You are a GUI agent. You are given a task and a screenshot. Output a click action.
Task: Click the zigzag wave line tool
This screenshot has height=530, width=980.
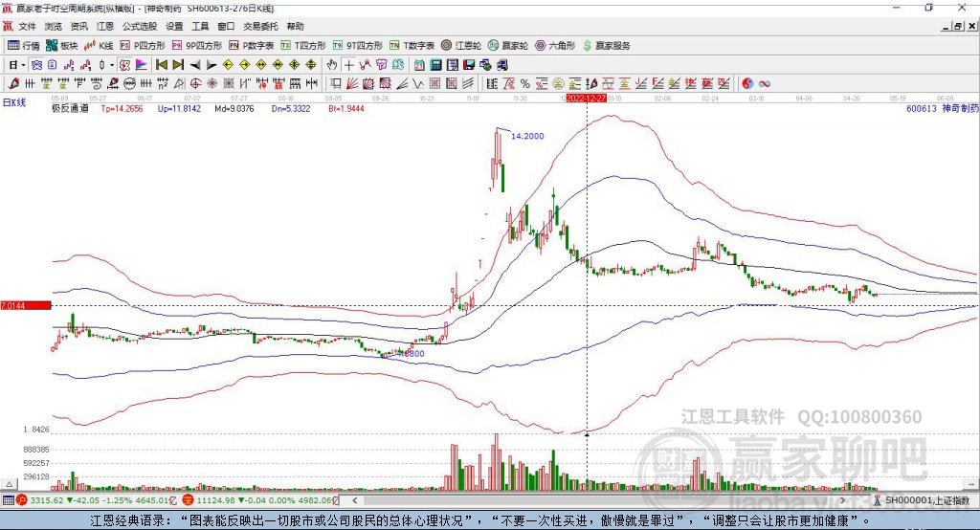click(x=418, y=84)
